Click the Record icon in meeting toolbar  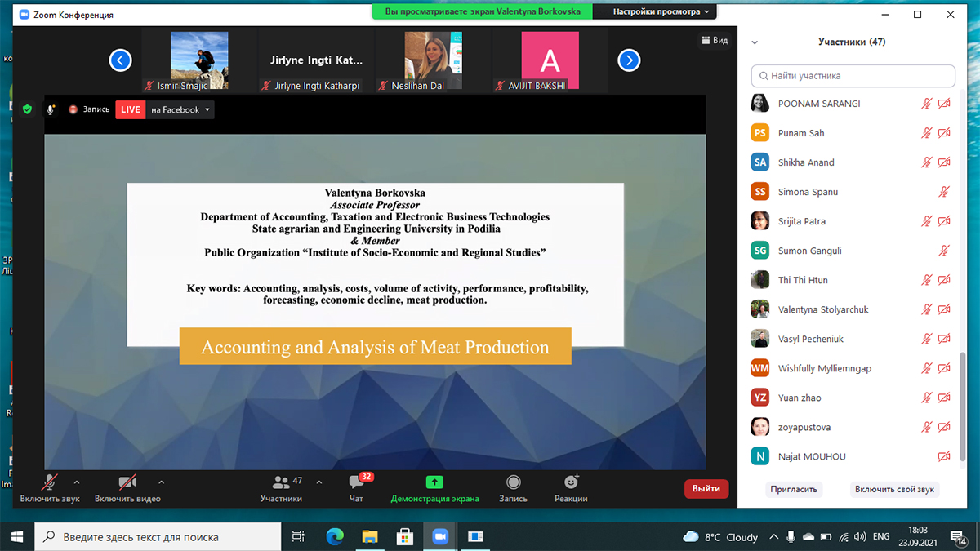(x=513, y=483)
